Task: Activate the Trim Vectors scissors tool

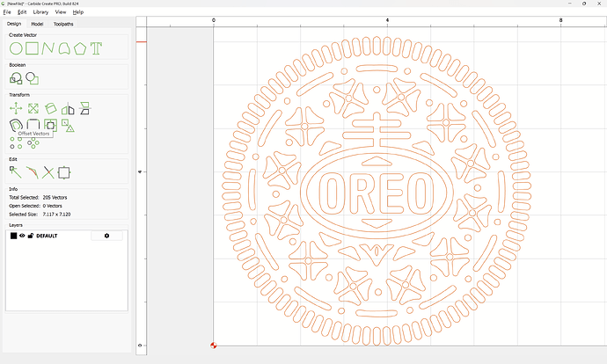Action: (x=48, y=172)
